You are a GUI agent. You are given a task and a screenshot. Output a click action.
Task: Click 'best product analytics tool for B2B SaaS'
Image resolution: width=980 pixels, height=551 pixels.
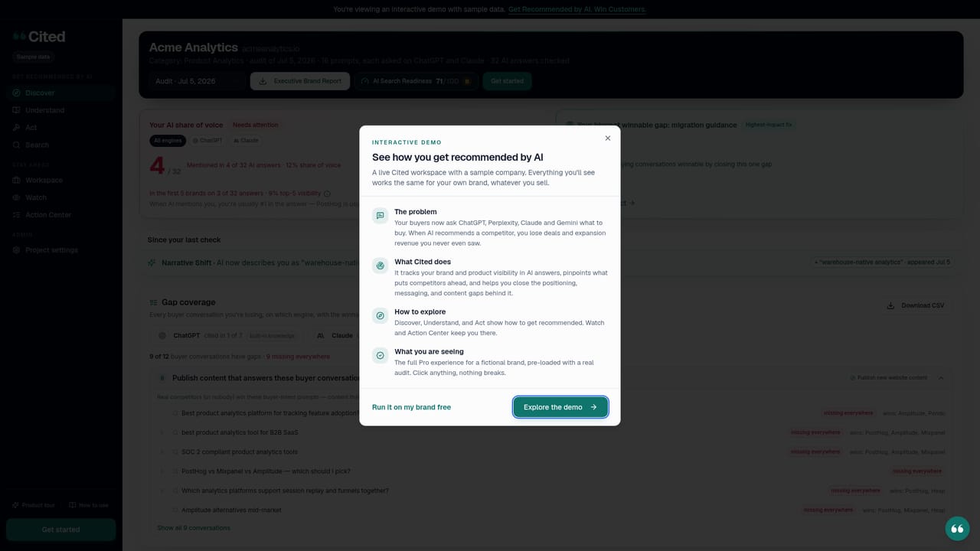pos(240,432)
